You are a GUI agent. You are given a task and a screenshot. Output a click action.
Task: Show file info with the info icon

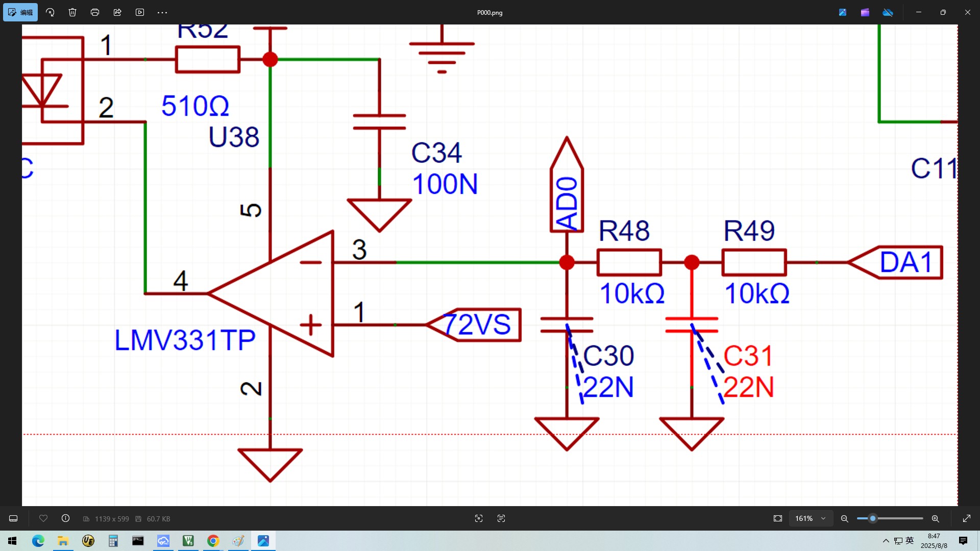(66, 518)
